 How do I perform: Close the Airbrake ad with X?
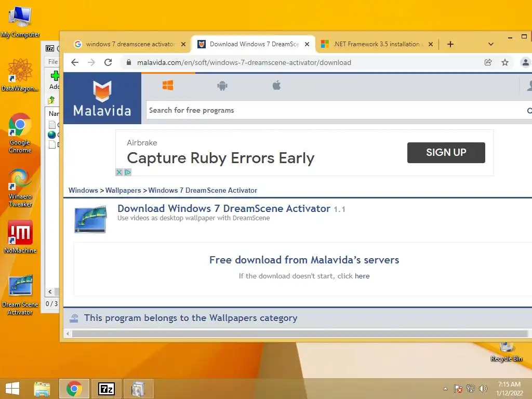[119, 172]
